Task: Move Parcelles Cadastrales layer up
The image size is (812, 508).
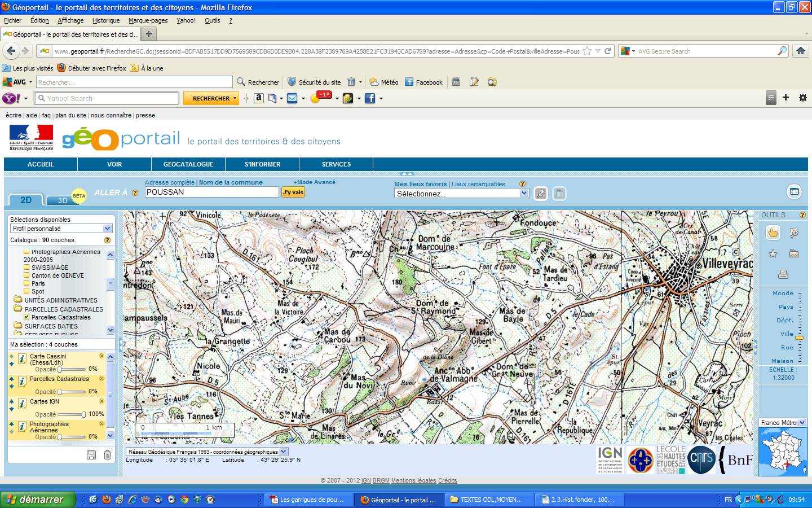Action: (x=11, y=379)
